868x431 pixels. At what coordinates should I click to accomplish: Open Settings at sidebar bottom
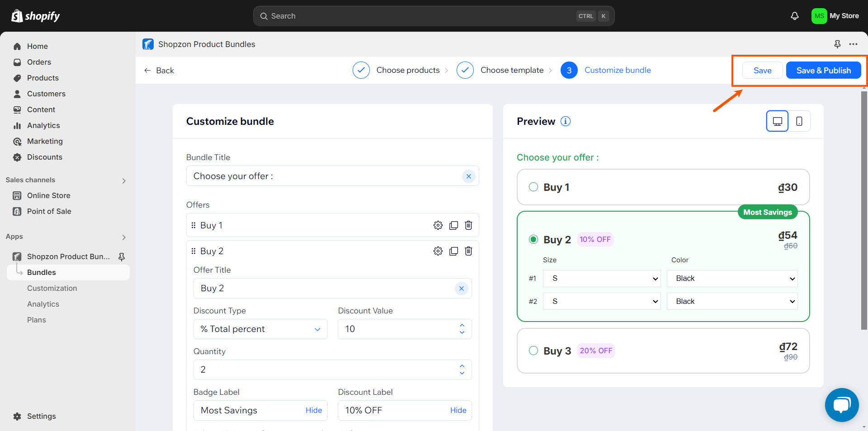41,416
